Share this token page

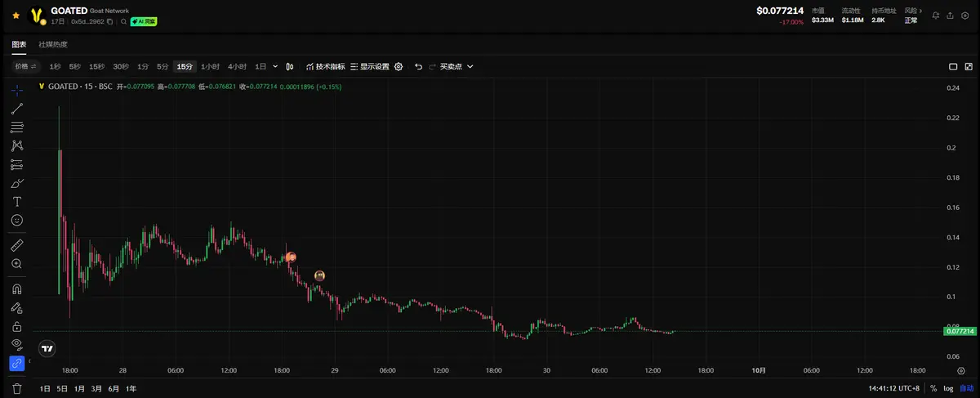[x=950, y=15]
